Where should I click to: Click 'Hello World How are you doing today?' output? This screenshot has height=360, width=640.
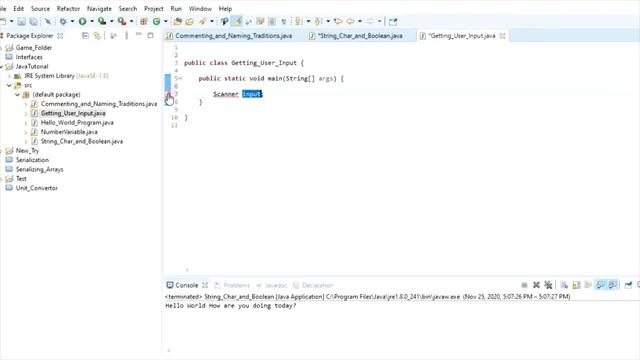(x=231, y=306)
